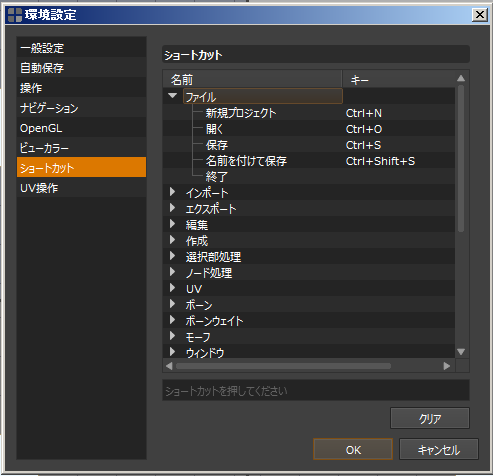This screenshot has width=493, height=476.
Task: Click the vertical scrollbar down arrow
Action: [461, 352]
